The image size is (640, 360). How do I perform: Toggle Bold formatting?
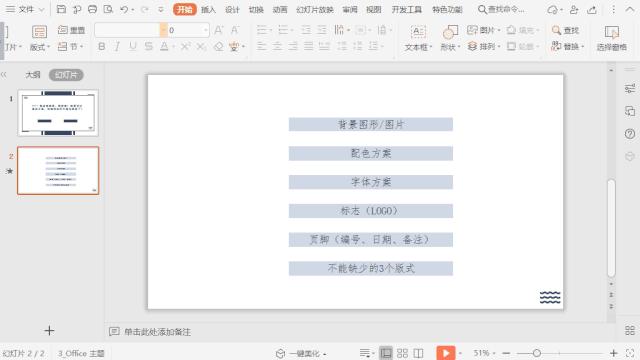pos(102,47)
